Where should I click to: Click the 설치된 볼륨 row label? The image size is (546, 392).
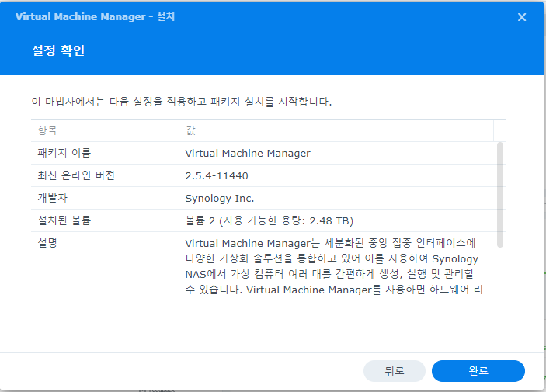tap(64, 220)
